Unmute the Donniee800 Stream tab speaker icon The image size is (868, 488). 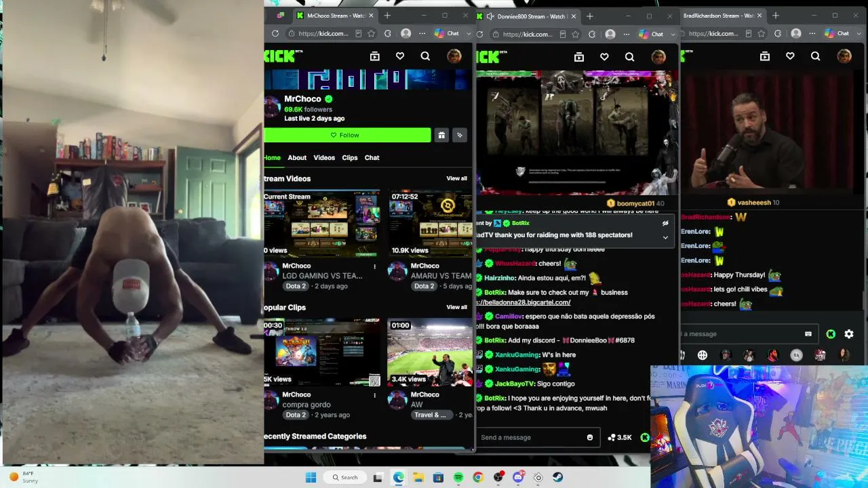point(490,16)
